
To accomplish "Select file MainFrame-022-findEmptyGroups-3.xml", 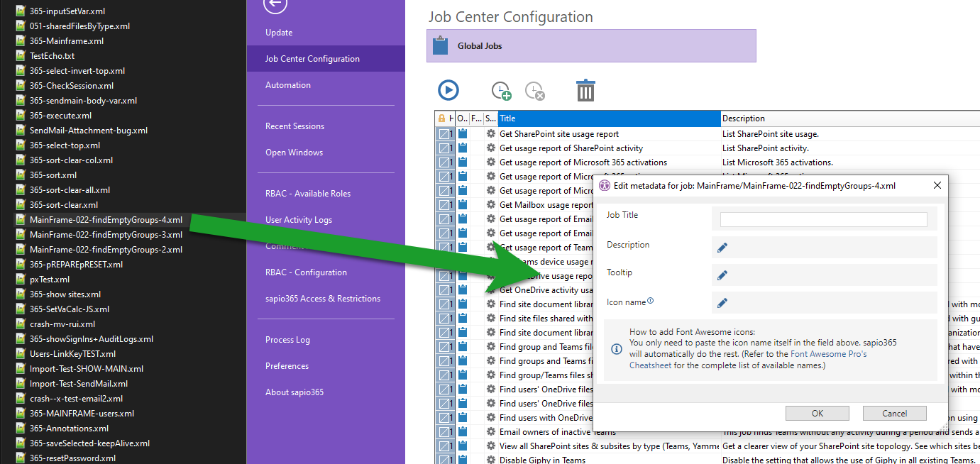I will pyautogui.click(x=106, y=235).
